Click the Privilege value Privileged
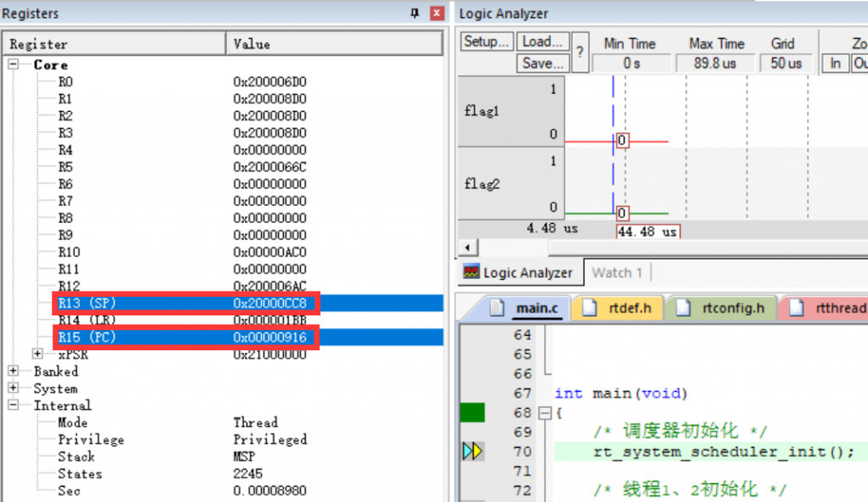Screen dimensions: 868x502 pyautogui.click(x=270, y=439)
